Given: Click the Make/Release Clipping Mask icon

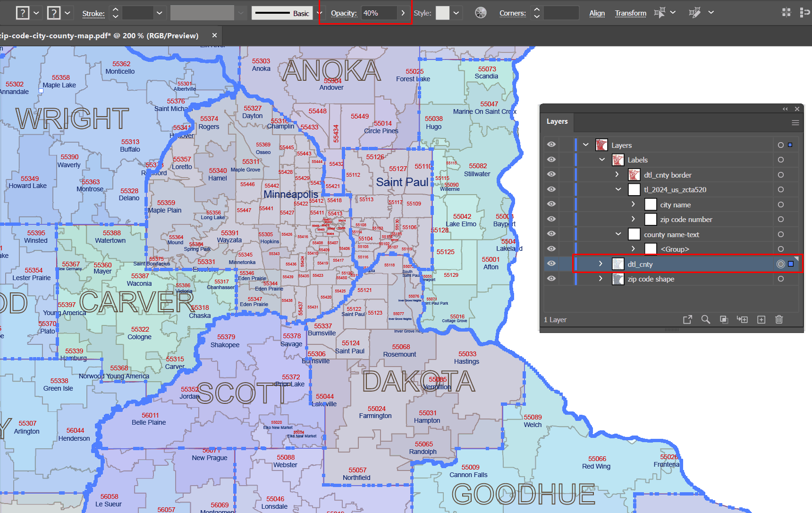Looking at the screenshot, I should [x=724, y=320].
